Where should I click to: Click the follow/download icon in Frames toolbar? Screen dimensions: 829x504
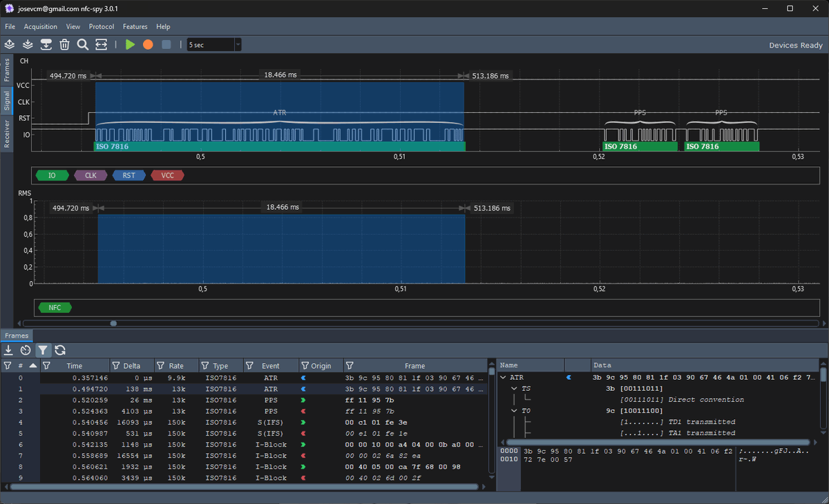pos(9,350)
